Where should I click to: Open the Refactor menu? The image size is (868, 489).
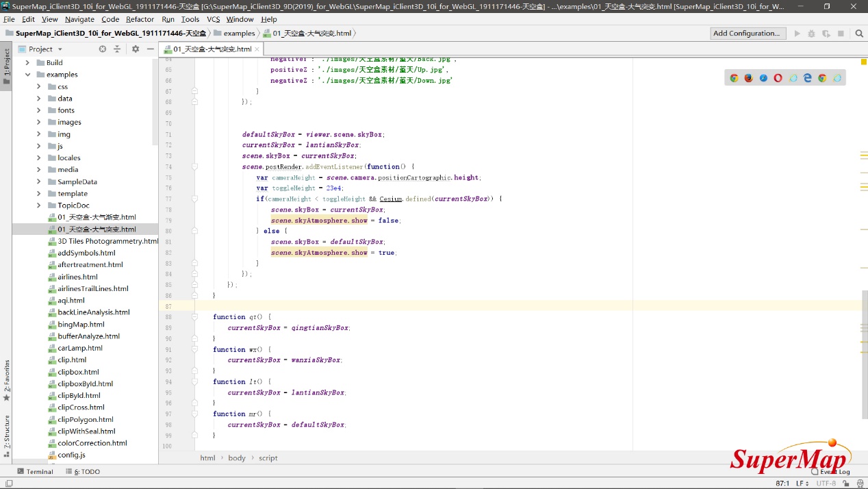[140, 19]
